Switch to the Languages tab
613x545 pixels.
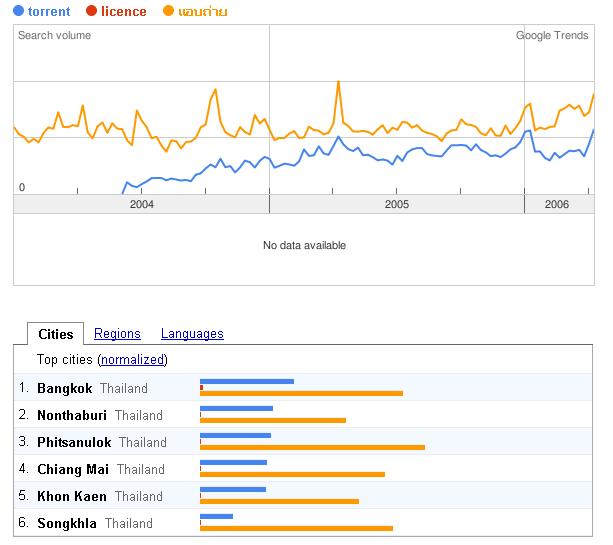tap(192, 334)
